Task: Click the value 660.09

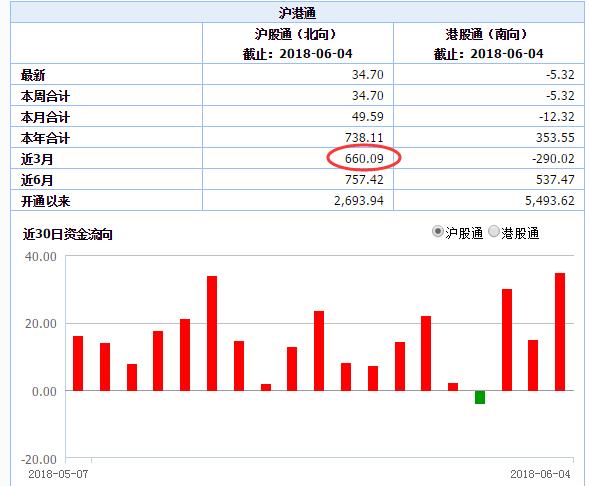Action: (x=364, y=158)
